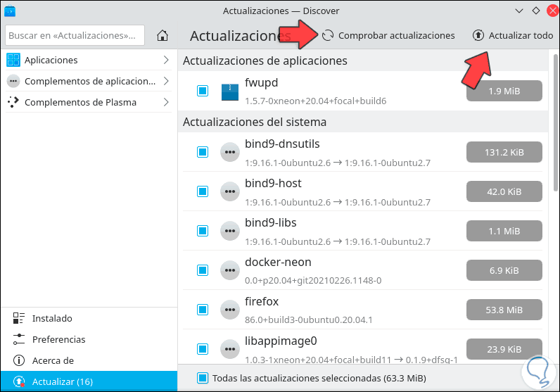Expand the Aplicaciones category arrow
Viewport: 560px width, 392px height.
point(166,60)
